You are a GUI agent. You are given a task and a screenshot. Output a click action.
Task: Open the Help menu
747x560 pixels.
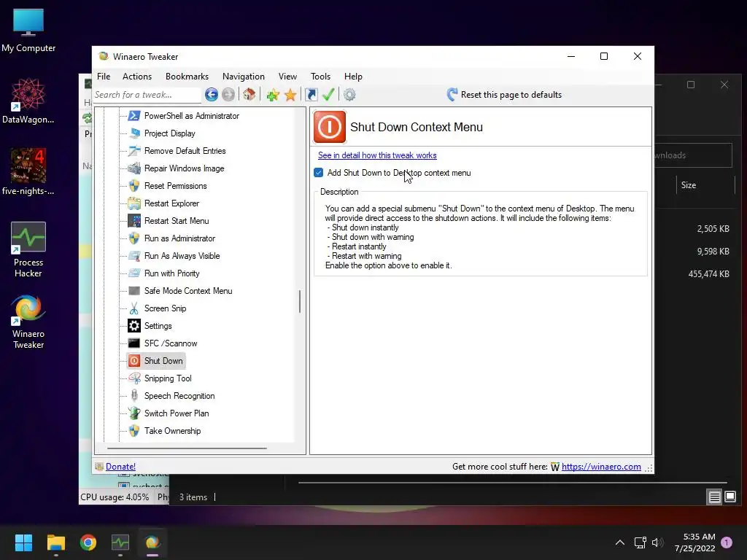point(353,77)
